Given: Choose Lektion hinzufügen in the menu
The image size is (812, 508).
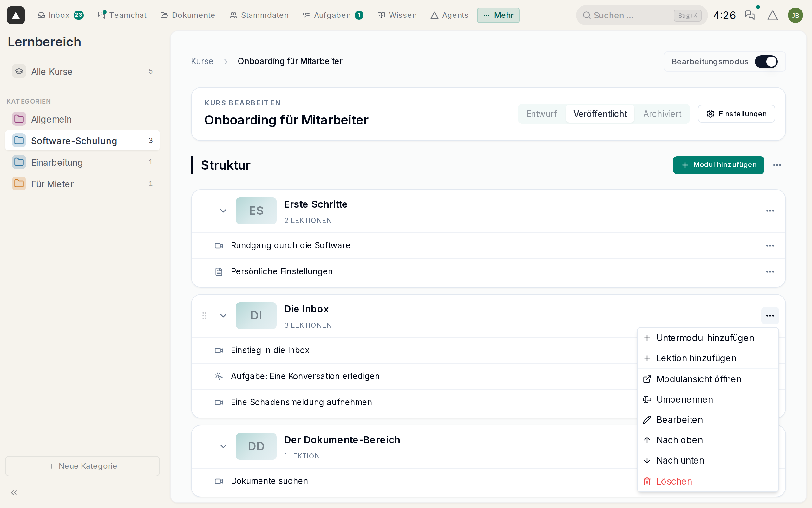Looking at the screenshot, I should [x=707, y=358].
